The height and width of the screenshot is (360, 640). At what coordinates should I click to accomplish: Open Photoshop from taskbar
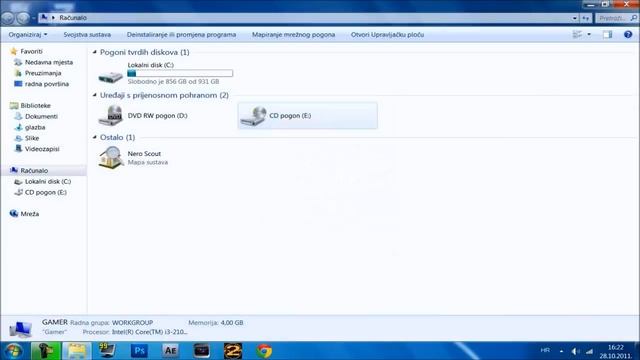139,351
